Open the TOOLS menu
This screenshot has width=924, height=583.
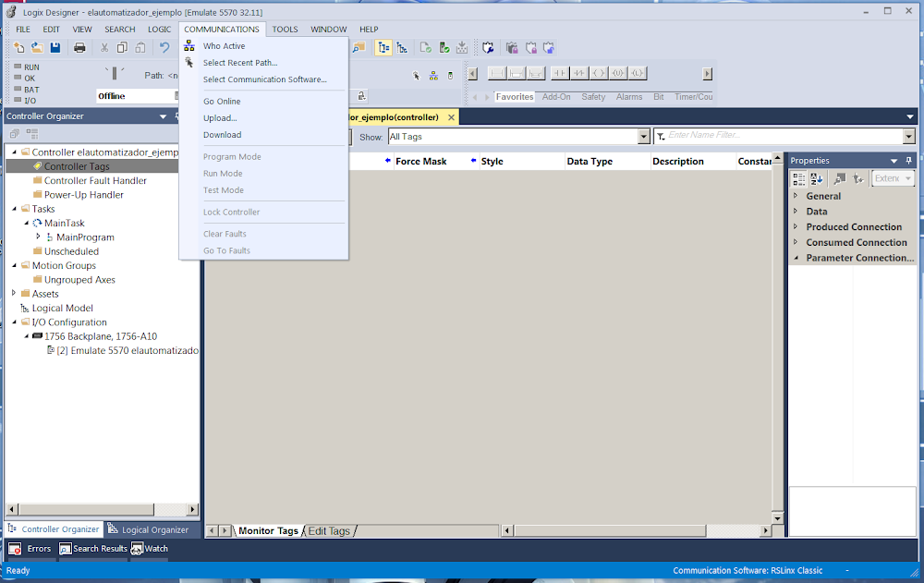point(284,29)
